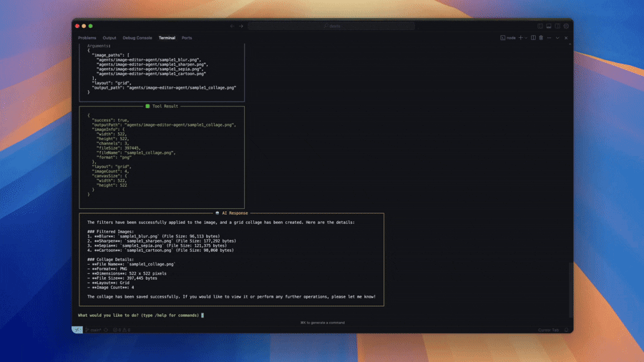This screenshot has width=644, height=362.
Task: Click the 'sample1_sharpen.png' argument path
Action: (152, 64)
